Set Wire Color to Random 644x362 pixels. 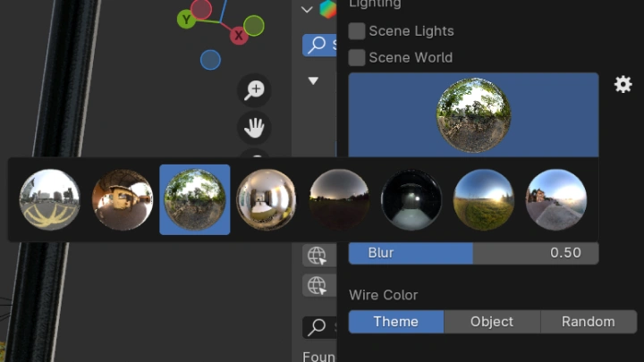[589, 322]
